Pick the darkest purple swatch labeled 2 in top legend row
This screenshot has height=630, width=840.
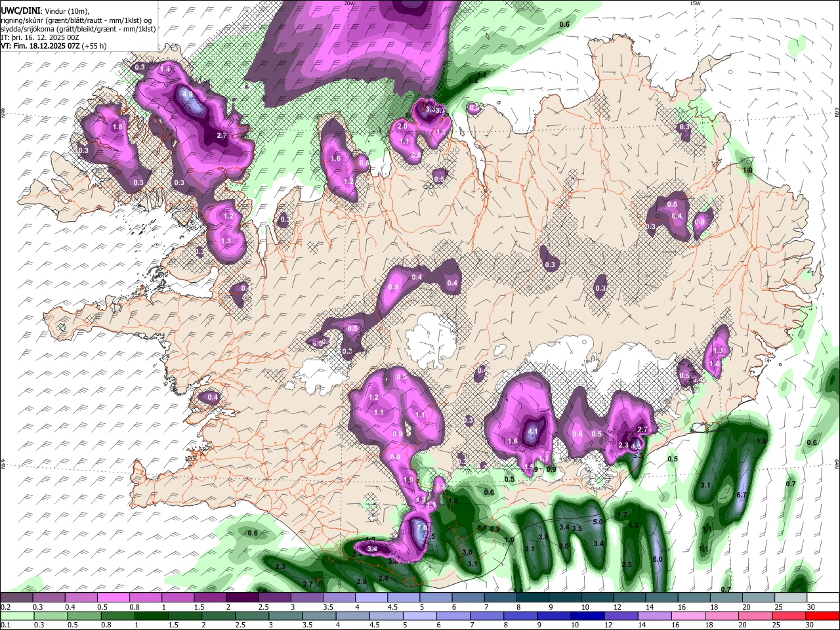pos(242,597)
